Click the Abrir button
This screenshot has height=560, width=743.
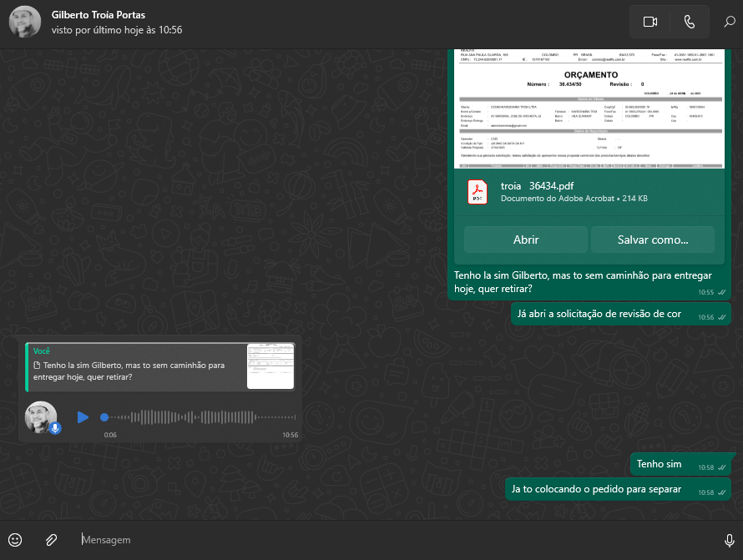click(x=525, y=240)
